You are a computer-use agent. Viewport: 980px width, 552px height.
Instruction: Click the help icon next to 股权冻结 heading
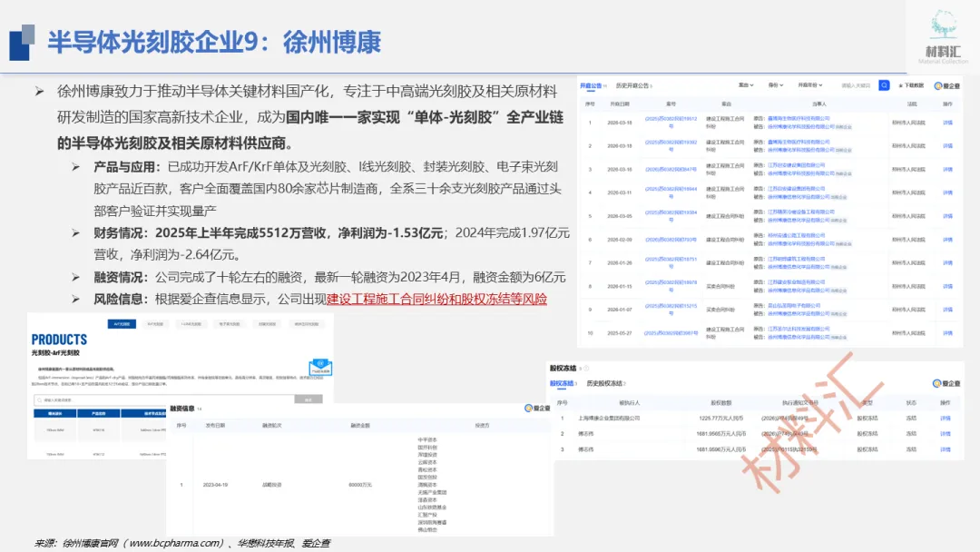coord(586,369)
